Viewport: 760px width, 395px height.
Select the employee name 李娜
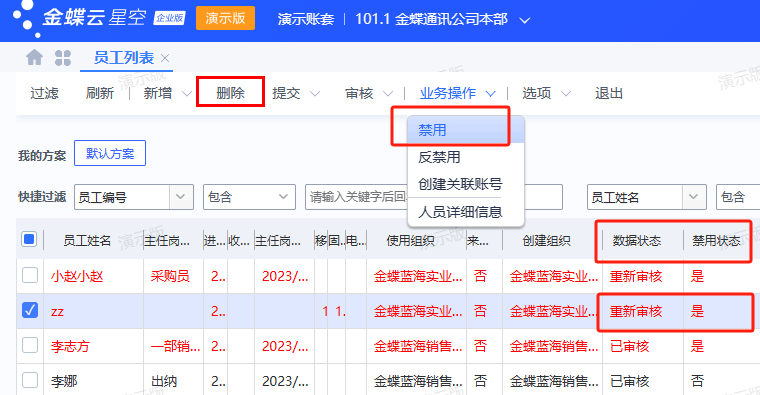tap(64, 381)
